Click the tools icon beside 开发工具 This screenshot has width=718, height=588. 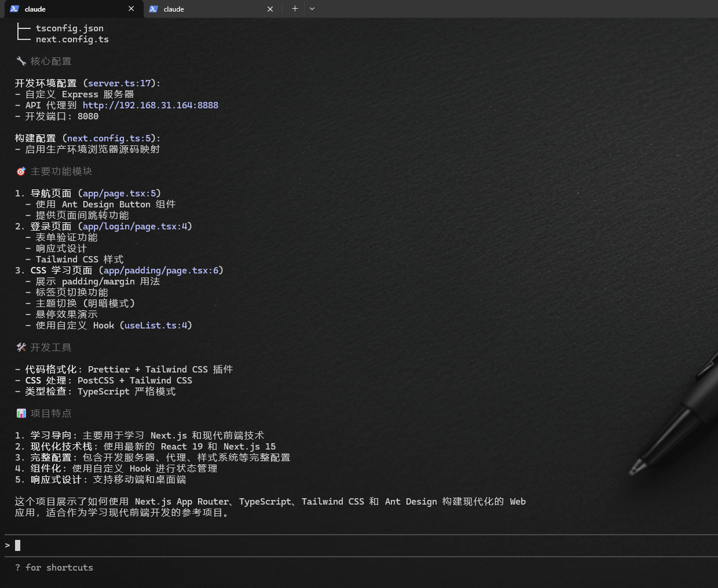(x=21, y=347)
